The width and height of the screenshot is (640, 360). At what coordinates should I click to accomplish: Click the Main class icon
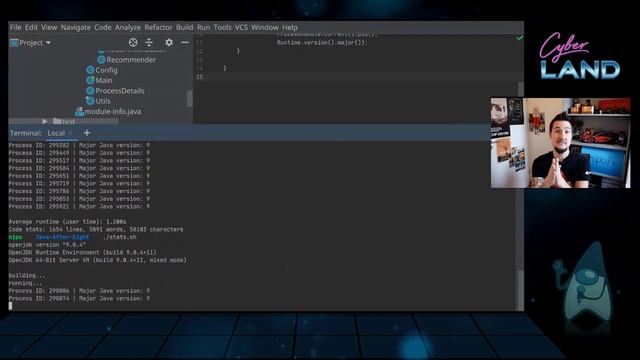pos(90,80)
